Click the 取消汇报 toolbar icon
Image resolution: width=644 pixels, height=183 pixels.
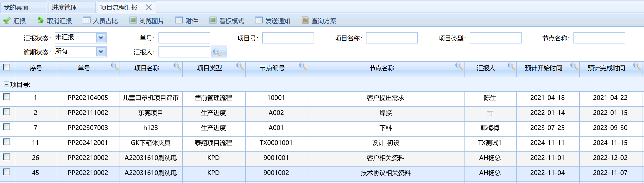pyautogui.click(x=41, y=20)
